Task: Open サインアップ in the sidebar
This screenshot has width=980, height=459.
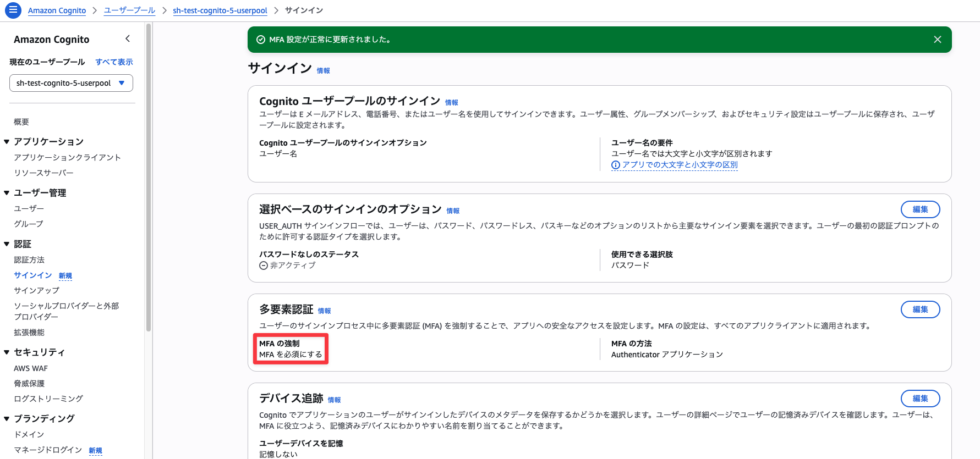Action: pyautogui.click(x=36, y=291)
